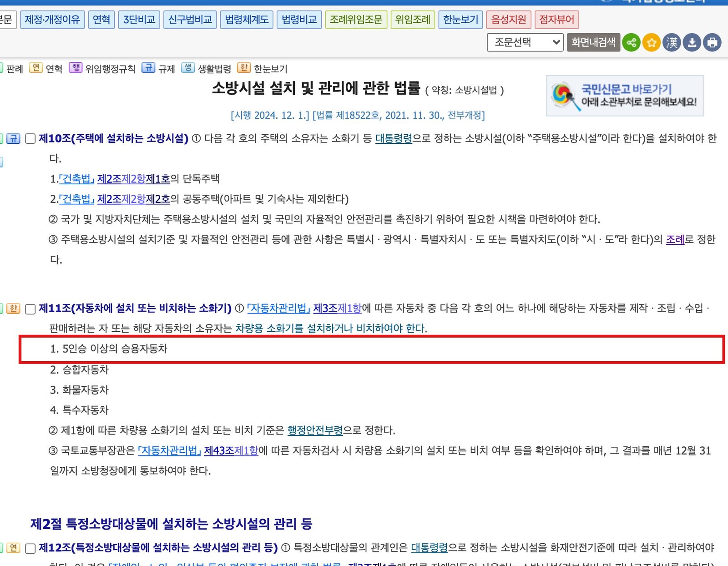
Task: Open the 법령체계도 tab
Action: [x=247, y=20]
